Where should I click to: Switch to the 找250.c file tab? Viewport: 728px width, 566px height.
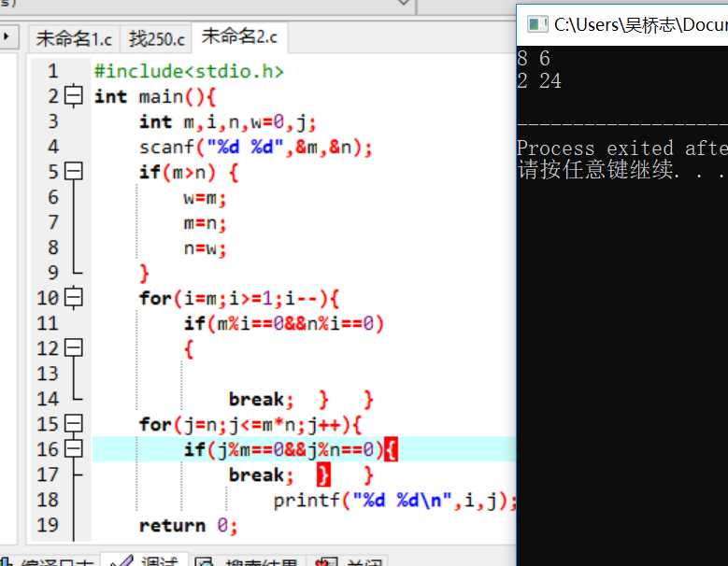coord(156,38)
